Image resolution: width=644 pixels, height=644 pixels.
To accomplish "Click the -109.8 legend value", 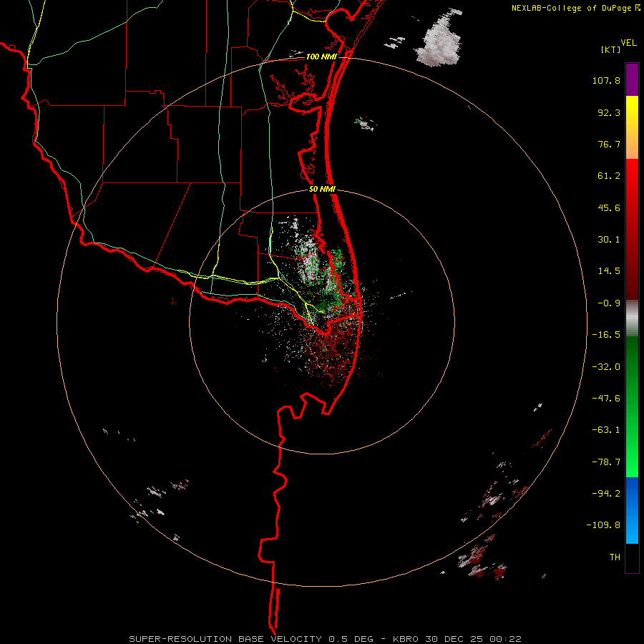I will coord(603,525).
